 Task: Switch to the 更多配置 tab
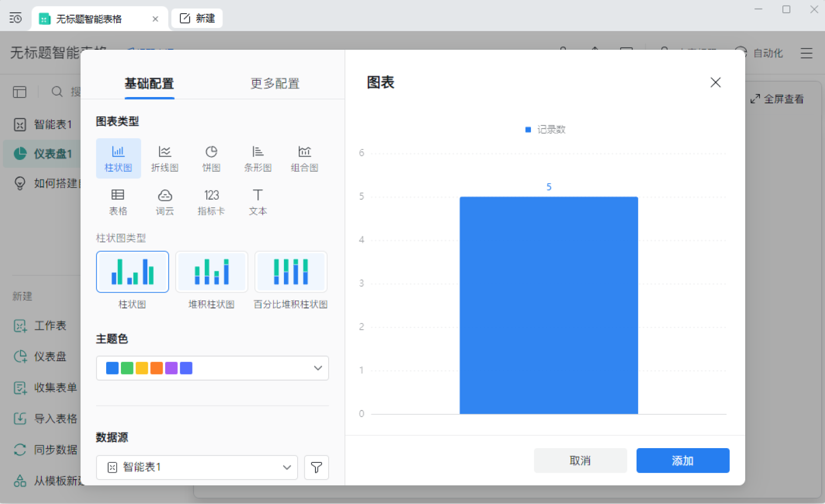(275, 83)
